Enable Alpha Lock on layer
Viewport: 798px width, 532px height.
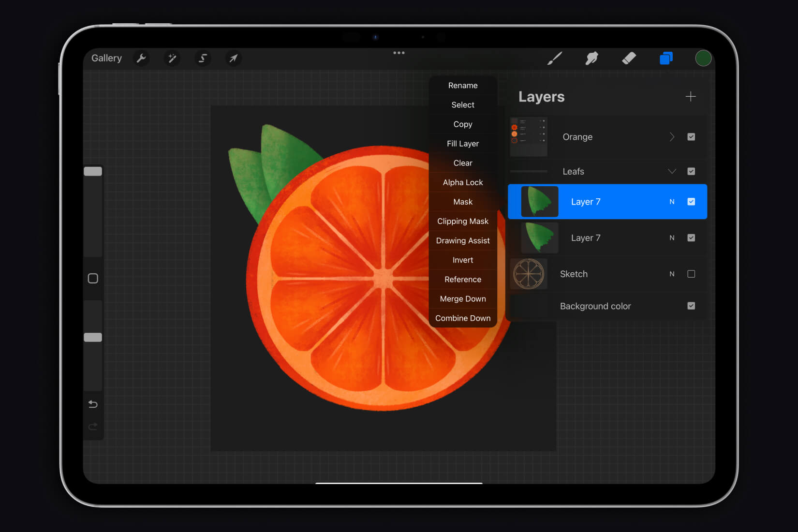pyautogui.click(x=463, y=182)
